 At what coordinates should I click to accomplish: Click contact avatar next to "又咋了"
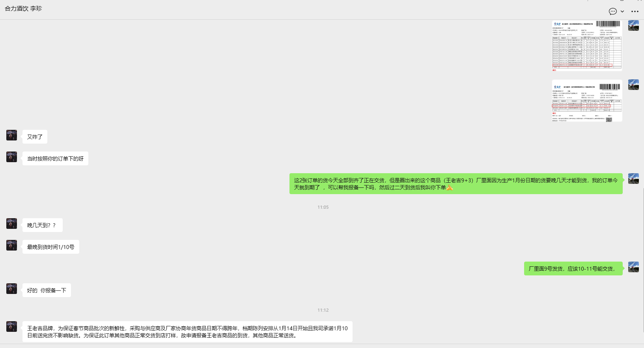[x=11, y=135]
